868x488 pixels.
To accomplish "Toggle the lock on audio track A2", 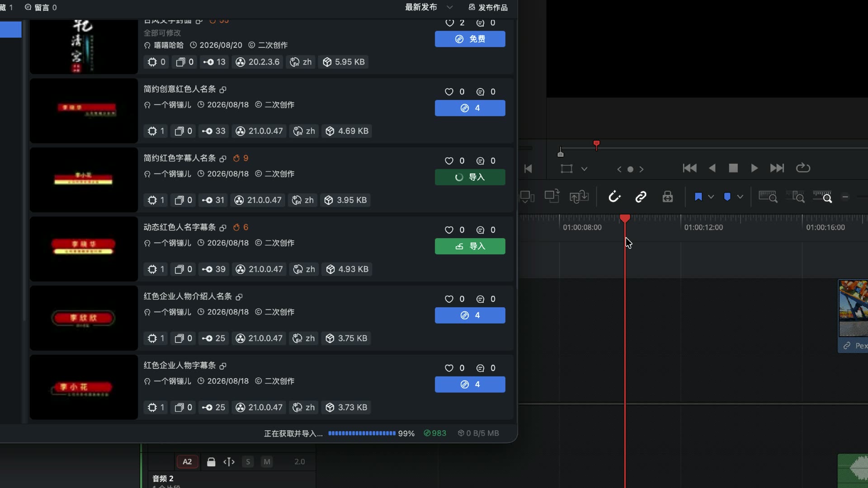I will click(x=211, y=462).
